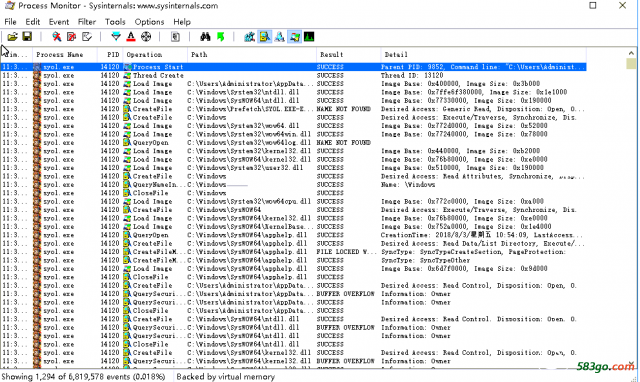The height and width of the screenshot is (382, 640).
Task: Save events using the floppy disk icon
Action: coord(27,37)
